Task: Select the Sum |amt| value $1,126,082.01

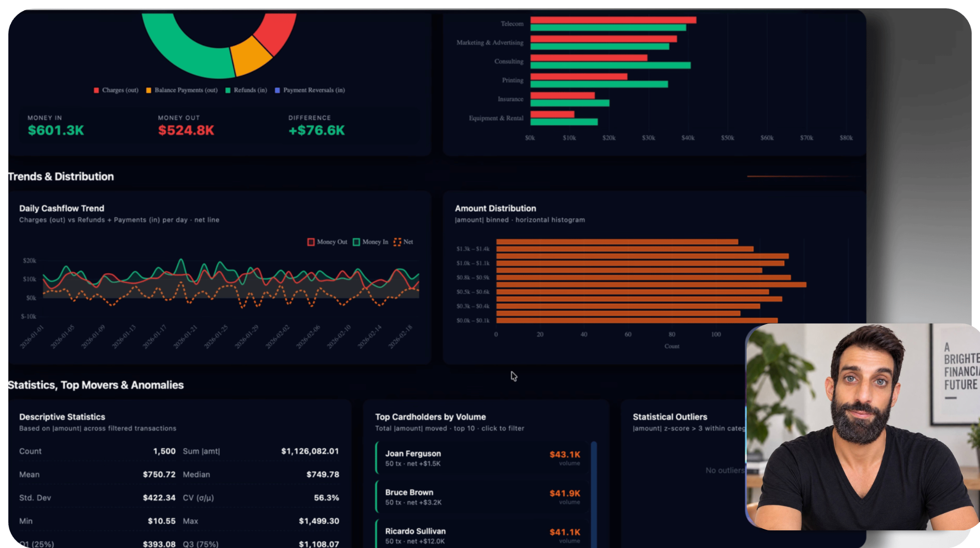Action: [x=310, y=451]
